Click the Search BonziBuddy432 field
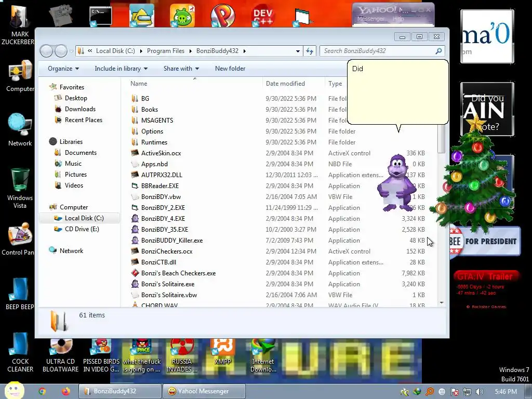The width and height of the screenshot is (532, 399). 382,51
